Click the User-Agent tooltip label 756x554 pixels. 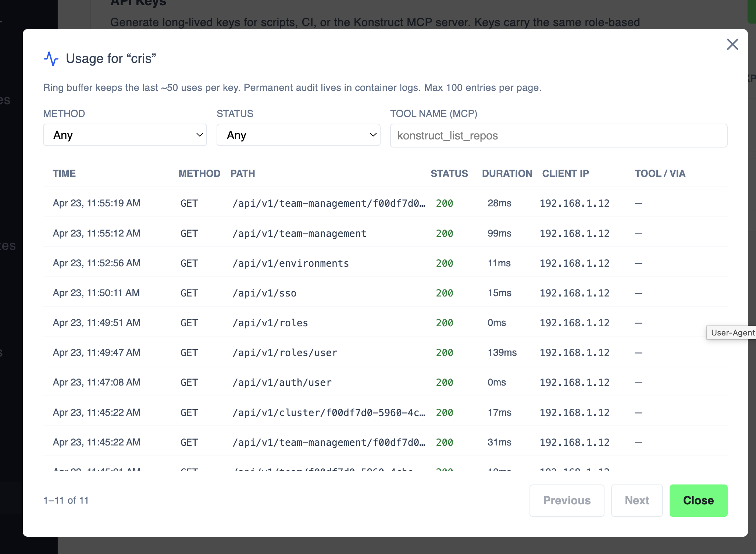click(x=732, y=333)
